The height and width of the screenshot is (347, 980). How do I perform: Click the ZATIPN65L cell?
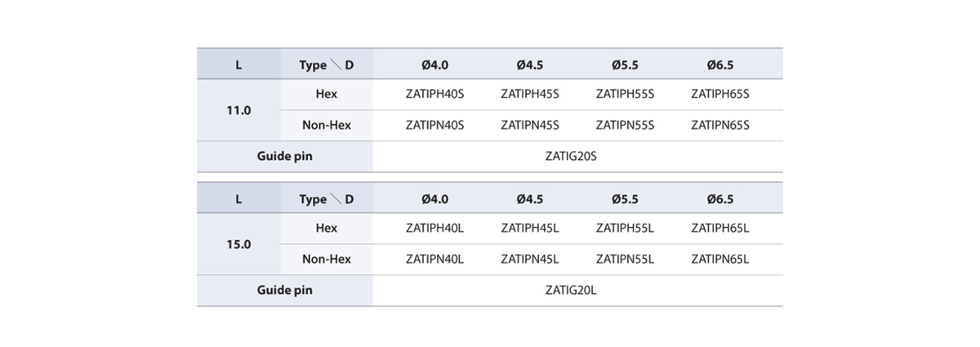[x=720, y=259]
